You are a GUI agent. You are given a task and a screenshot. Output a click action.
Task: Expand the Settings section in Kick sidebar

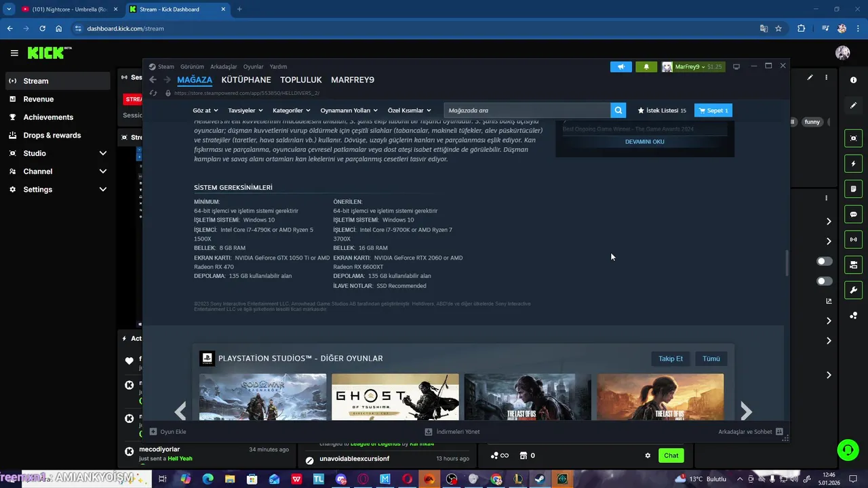tap(102, 190)
